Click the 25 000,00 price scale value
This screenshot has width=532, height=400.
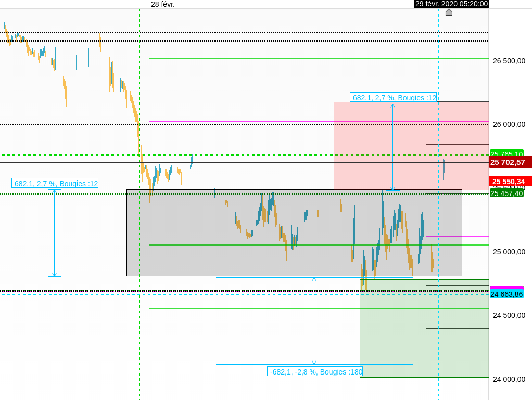(x=509, y=252)
